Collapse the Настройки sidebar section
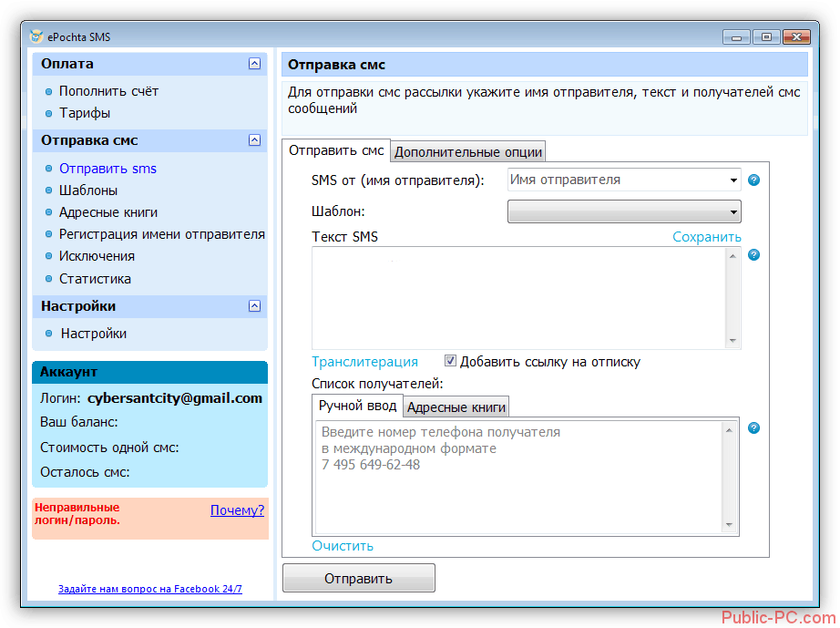840x628 pixels. point(254,306)
